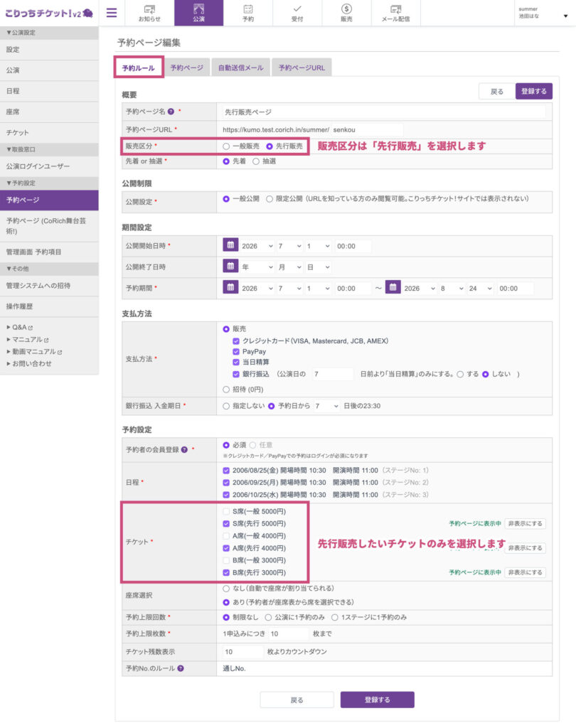The height and width of the screenshot is (728, 576).
Task: Select the 一般販売 radio button
Action: [226, 146]
